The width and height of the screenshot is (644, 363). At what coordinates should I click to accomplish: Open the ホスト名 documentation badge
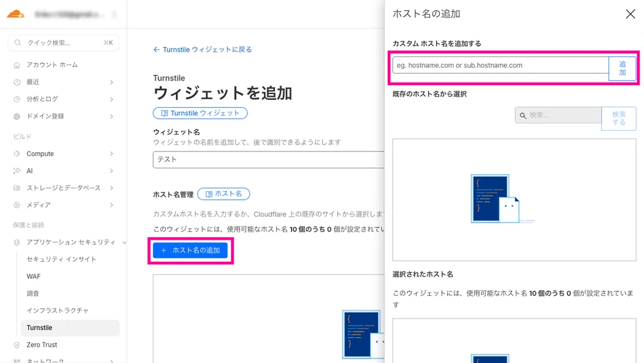tap(223, 193)
